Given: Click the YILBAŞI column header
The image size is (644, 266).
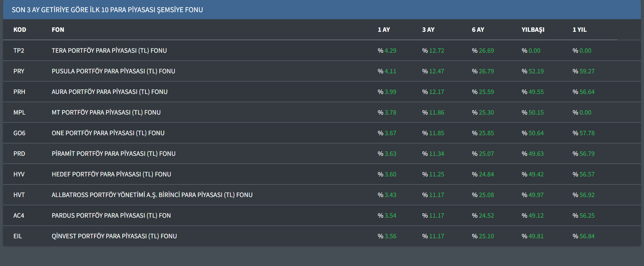Looking at the screenshot, I should 533,30.
